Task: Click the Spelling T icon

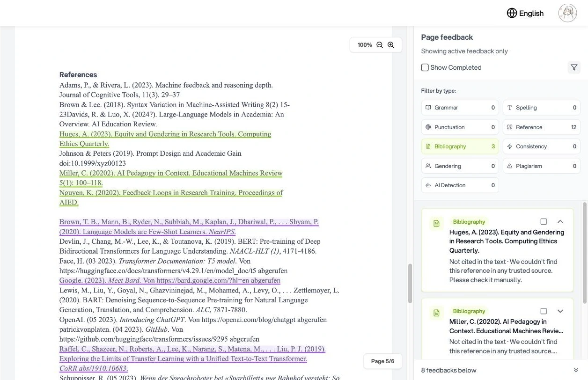Action: [510, 108]
